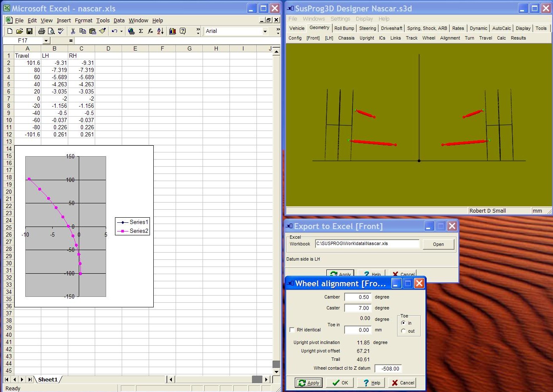Viewport: 553px width, 392px height.
Task: Click the Save icon in Excel toolbar
Action: coord(29,31)
